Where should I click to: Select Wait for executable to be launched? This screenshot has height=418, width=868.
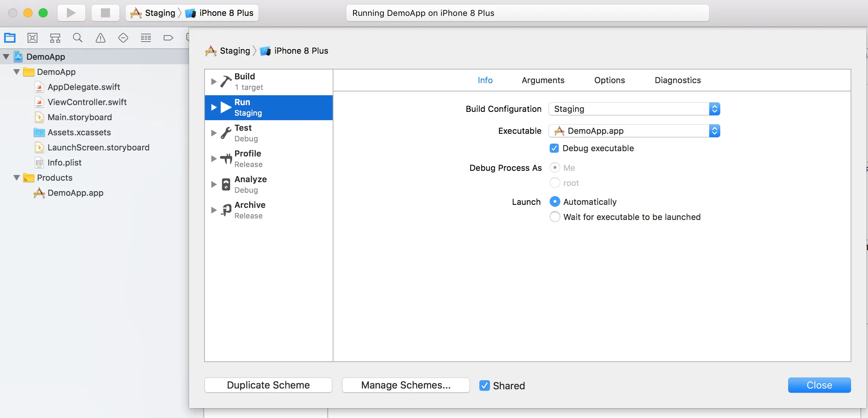coord(555,217)
